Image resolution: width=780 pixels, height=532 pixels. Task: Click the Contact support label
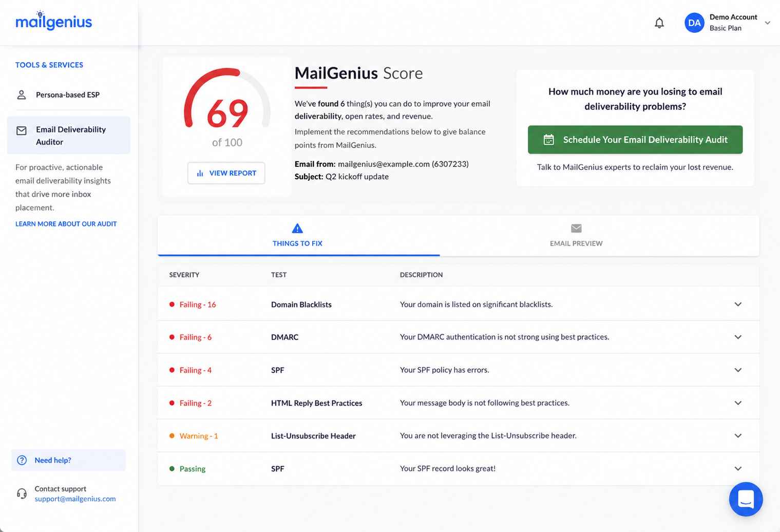pyautogui.click(x=61, y=489)
